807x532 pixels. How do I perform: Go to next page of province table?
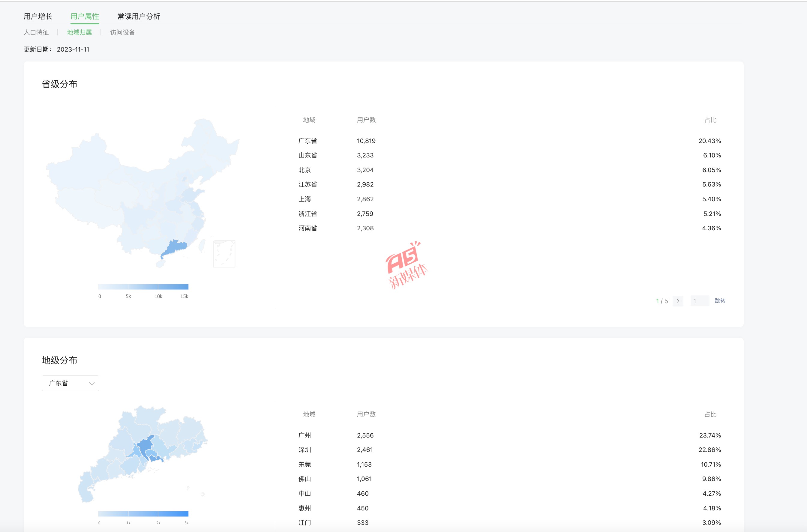[678, 301]
